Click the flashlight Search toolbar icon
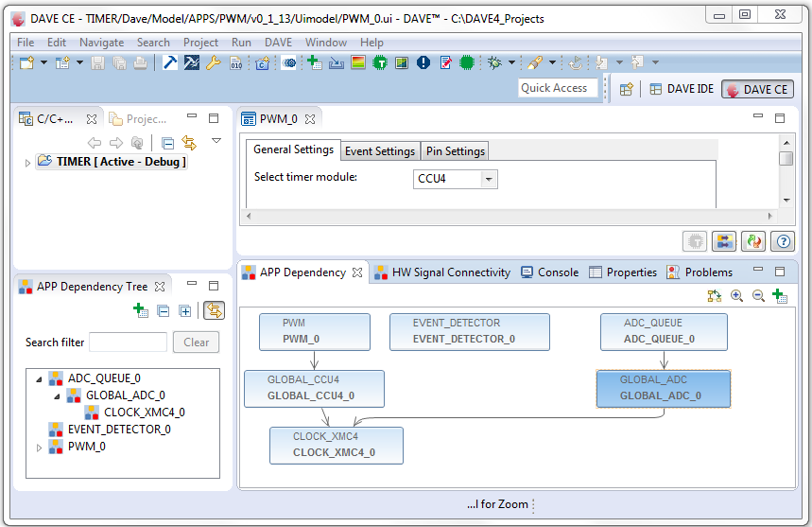Screen dimensions: 812x527 (535, 63)
